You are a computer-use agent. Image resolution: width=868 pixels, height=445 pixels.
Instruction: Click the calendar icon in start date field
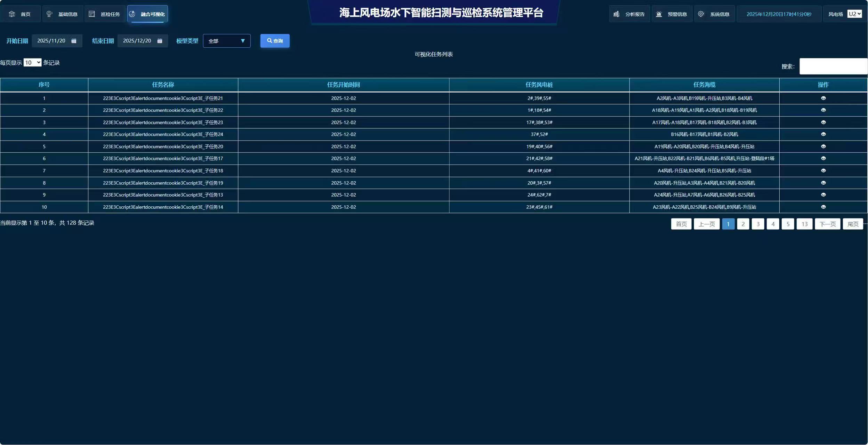(74, 41)
